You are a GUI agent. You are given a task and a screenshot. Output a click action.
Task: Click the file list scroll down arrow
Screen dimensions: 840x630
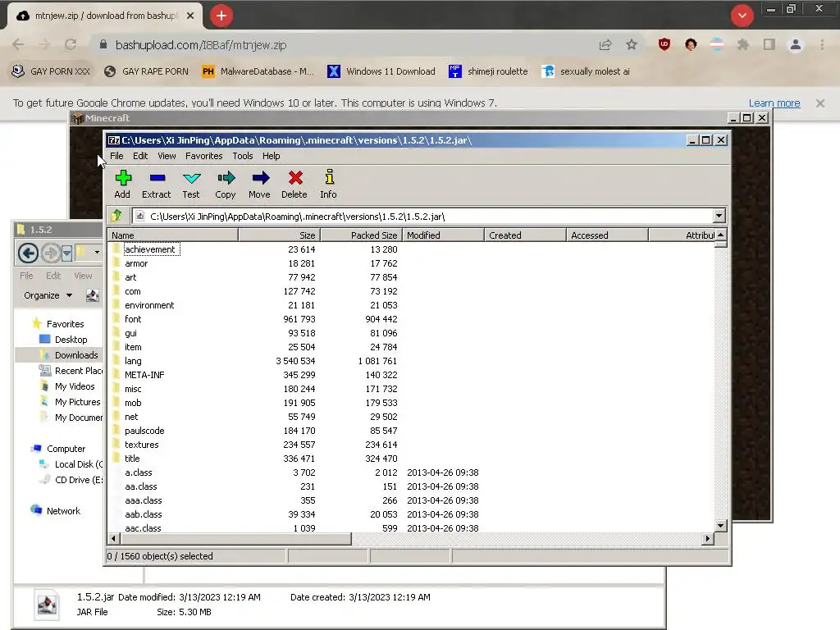pyautogui.click(x=720, y=526)
